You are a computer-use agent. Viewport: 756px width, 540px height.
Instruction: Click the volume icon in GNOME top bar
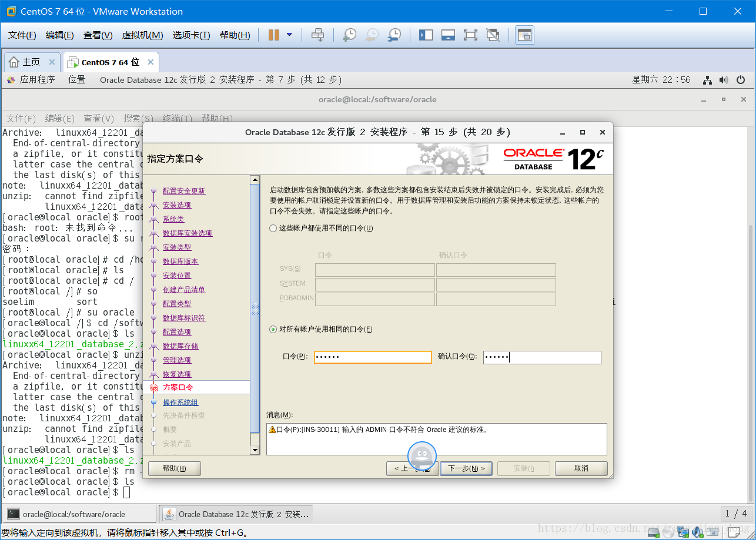coord(724,80)
